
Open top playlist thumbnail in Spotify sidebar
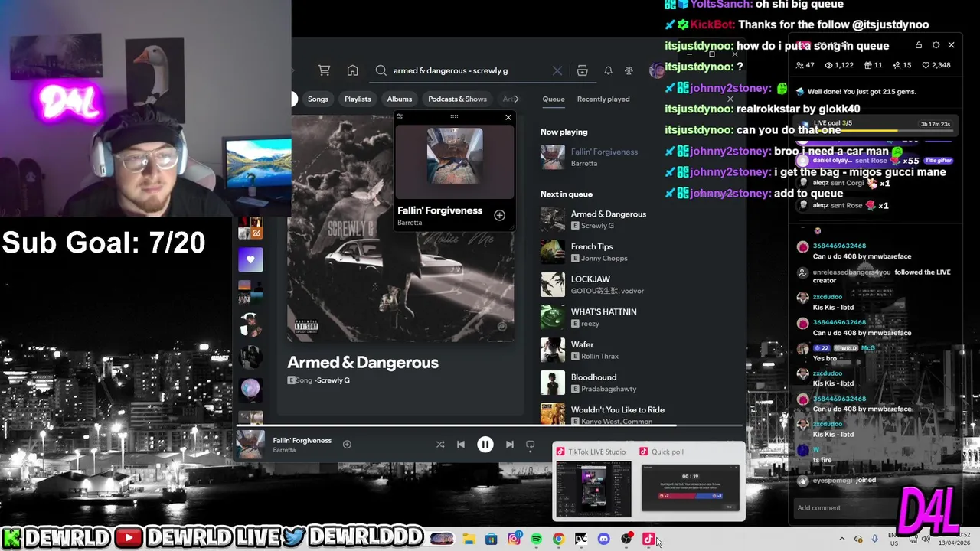coord(250,227)
